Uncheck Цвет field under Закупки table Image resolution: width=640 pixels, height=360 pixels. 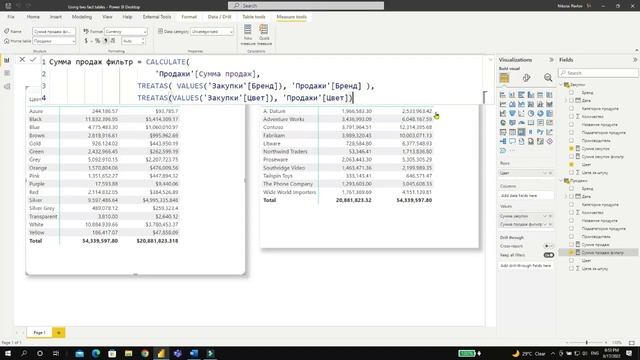[571, 164]
